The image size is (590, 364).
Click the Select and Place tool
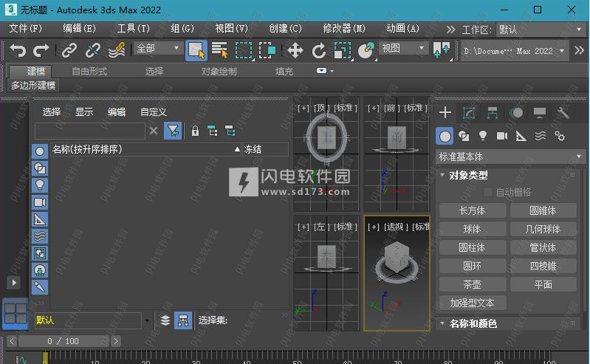366,50
